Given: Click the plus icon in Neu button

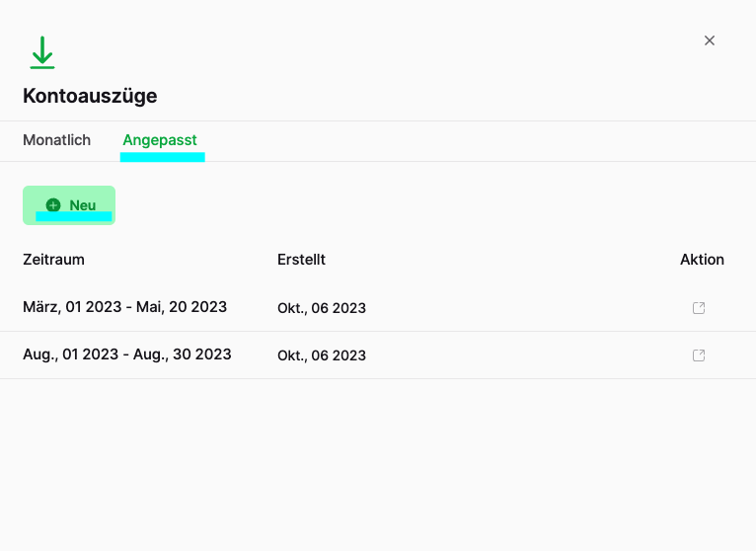Looking at the screenshot, I should point(53,205).
